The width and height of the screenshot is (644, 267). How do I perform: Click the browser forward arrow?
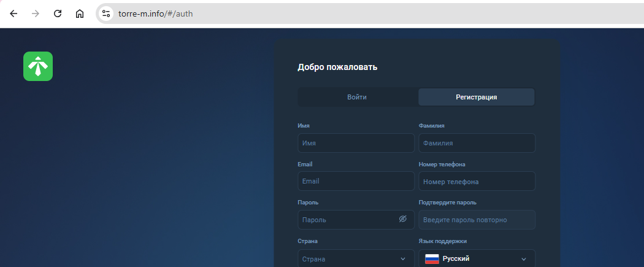36,14
